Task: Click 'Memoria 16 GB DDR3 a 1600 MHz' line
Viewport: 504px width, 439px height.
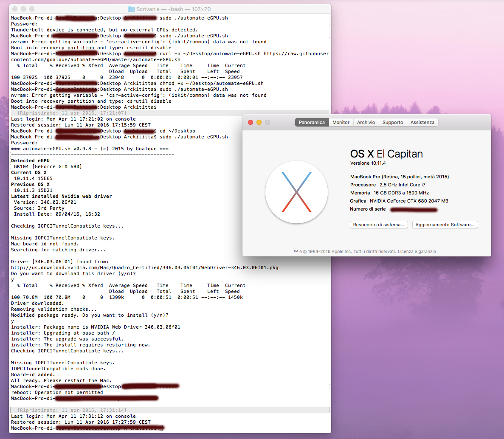Action: pyautogui.click(x=389, y=193)
